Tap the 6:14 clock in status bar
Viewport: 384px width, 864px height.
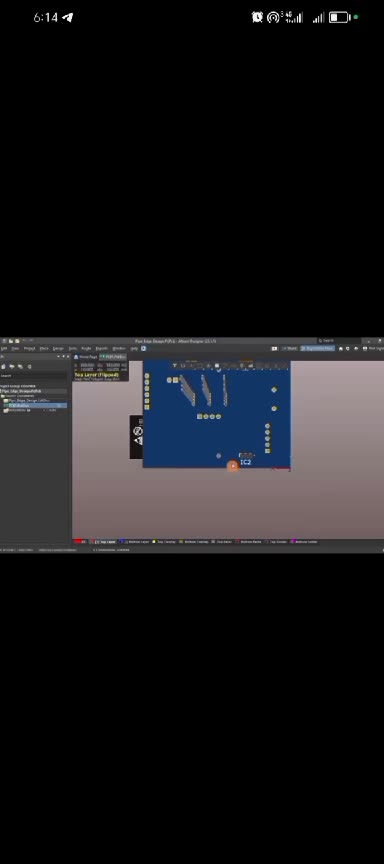(46, 18)
